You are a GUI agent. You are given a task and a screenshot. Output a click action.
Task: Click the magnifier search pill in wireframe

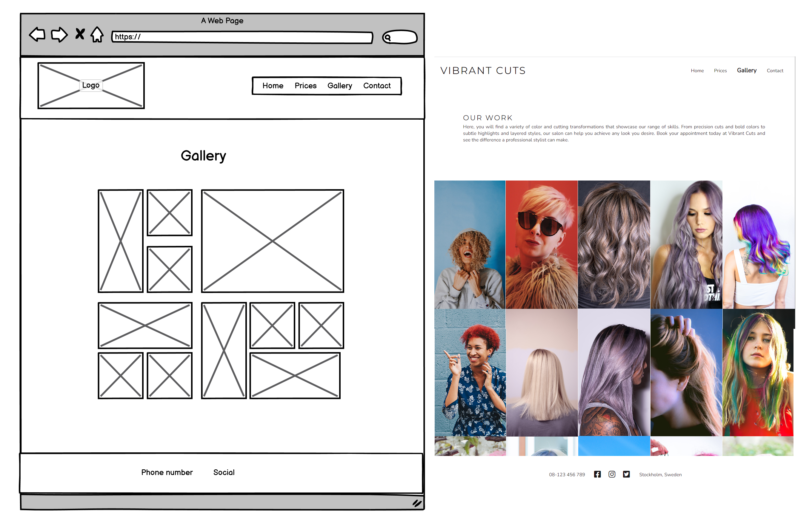(x=400, y=37)
